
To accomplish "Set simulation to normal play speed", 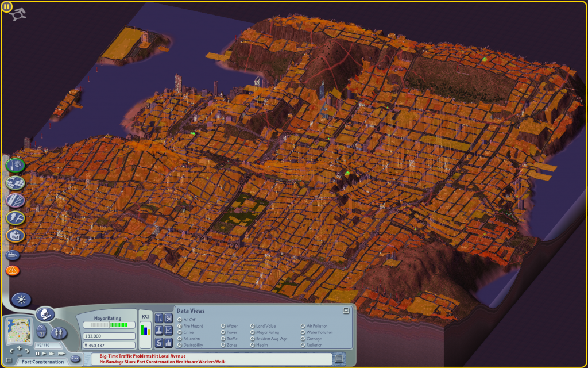I will [x=44, y=354].
